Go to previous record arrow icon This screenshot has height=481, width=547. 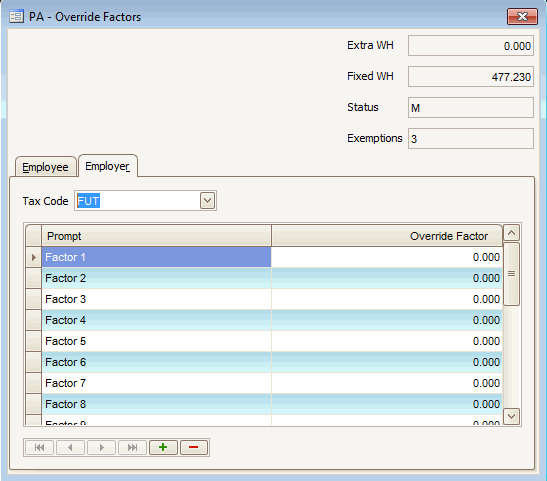[x=70, y=448]
